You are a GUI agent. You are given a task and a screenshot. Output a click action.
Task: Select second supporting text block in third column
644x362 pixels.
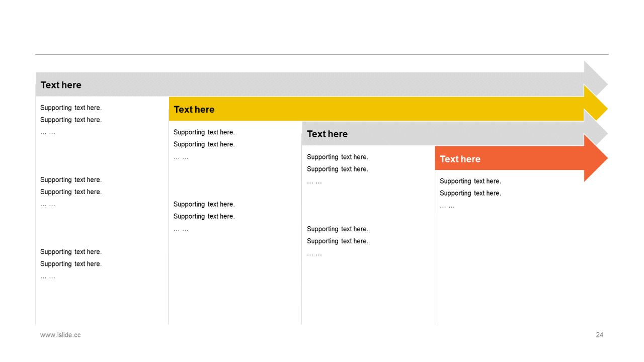(338, 241)
